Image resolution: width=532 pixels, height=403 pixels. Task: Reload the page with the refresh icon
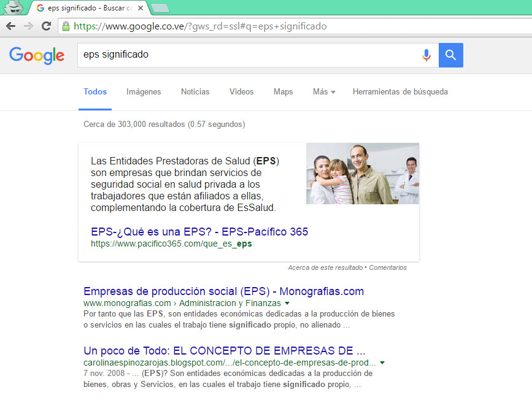tap(46, 26)
